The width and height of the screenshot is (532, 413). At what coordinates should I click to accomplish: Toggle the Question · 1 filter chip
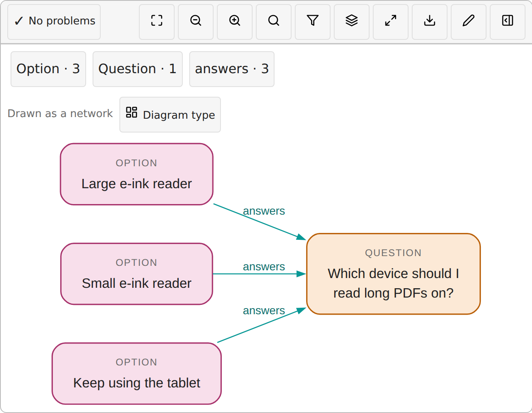tap(138, 69)
